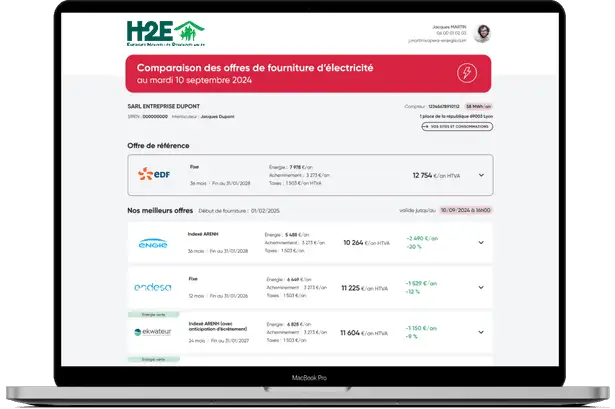Click the '-1 529 €/an' Endesa savings
615x409 pixels.
point(421,283)
